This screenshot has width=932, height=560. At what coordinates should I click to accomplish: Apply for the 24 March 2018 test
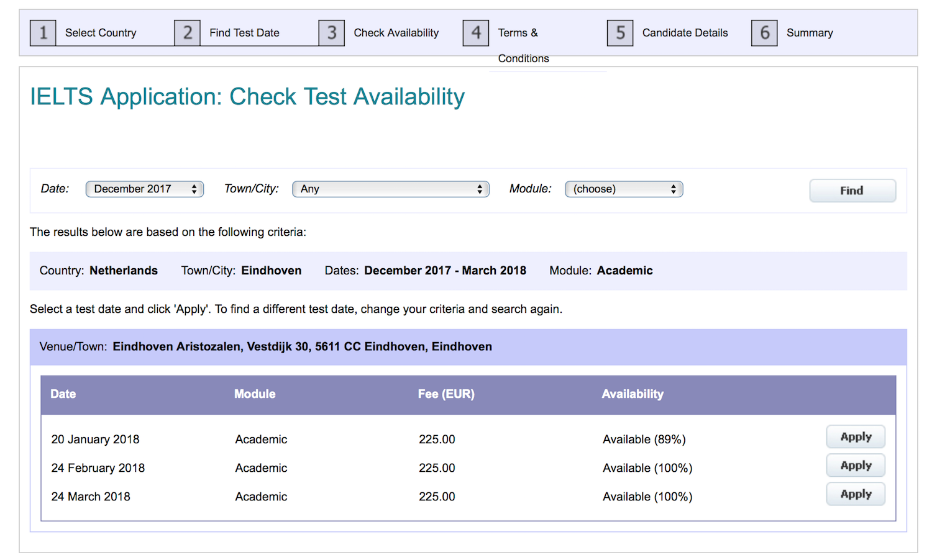click(x=856, y=494)
